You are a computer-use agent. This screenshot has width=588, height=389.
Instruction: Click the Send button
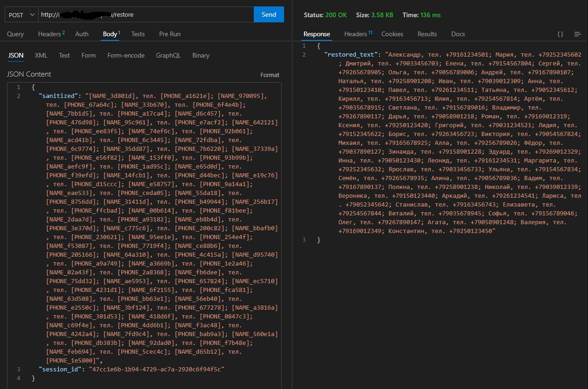(269, 15)
